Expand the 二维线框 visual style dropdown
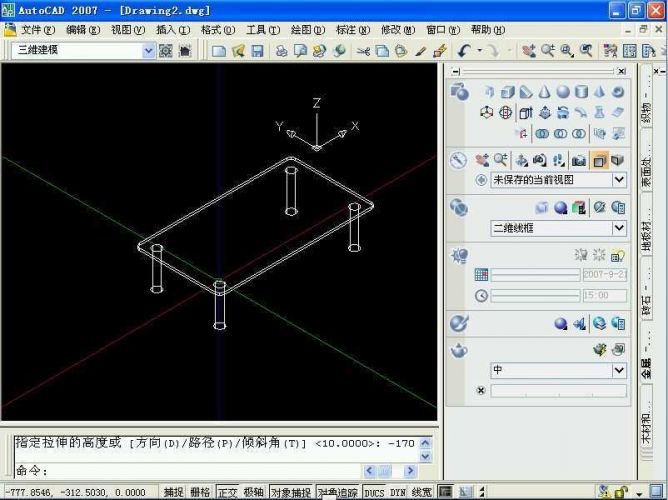Viewport: 668px width, 500px height. pyautogui.click(x=618, y=228)
